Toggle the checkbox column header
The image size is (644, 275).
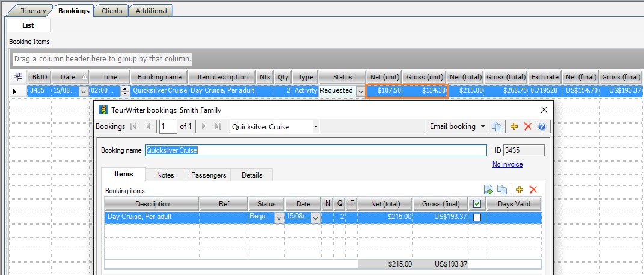click(x=477, y=204)
